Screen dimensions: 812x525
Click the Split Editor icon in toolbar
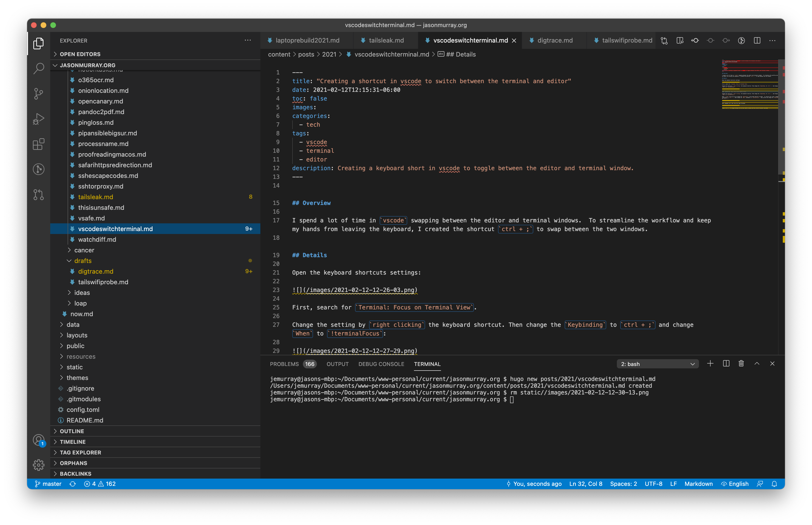pos(757,40)
